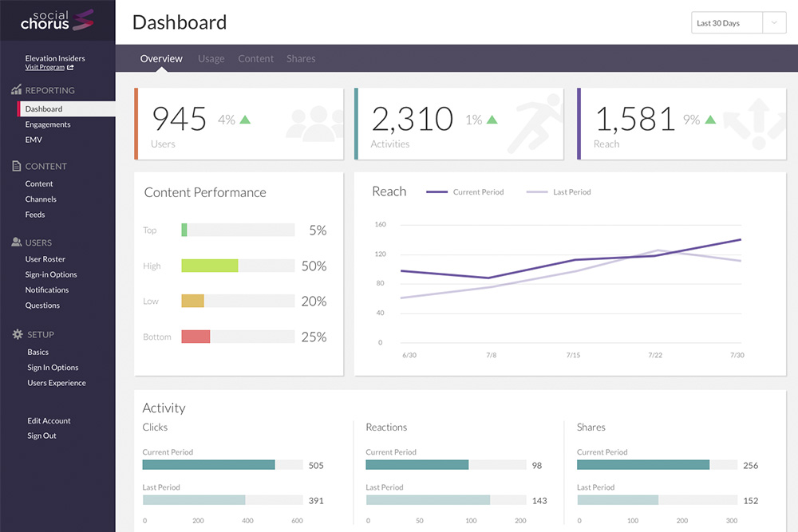The image size is (798, 532).
Task: Open Notifications in the sidebar
Action: point(47,290)
